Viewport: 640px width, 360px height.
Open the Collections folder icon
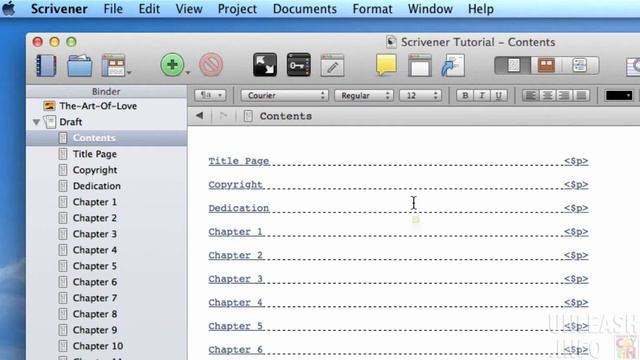pyautogui.click(x=79, y=65)
